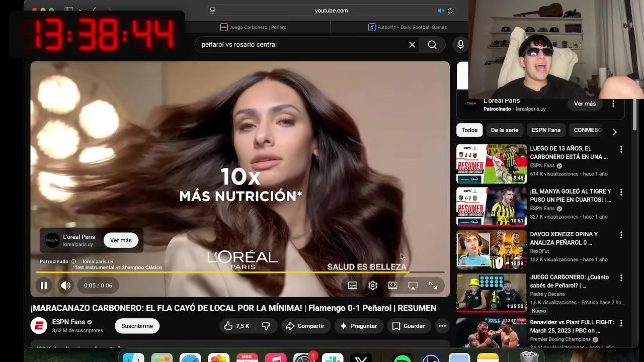Screen dimensions: 644x362
Task: Click the youtube.com address bar
Action: pyautogui.click(x=331, y=11)
